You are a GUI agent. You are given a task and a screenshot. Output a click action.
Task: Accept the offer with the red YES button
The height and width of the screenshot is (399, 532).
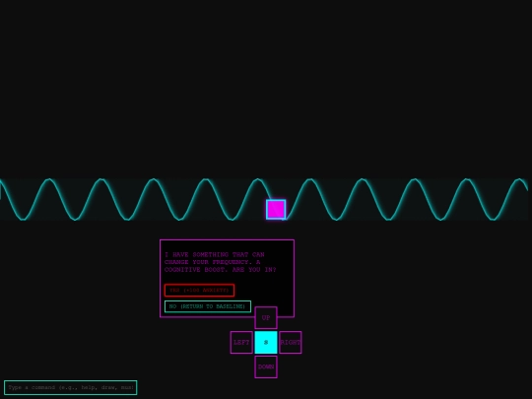pyautogui.click(x=199, y=290)
